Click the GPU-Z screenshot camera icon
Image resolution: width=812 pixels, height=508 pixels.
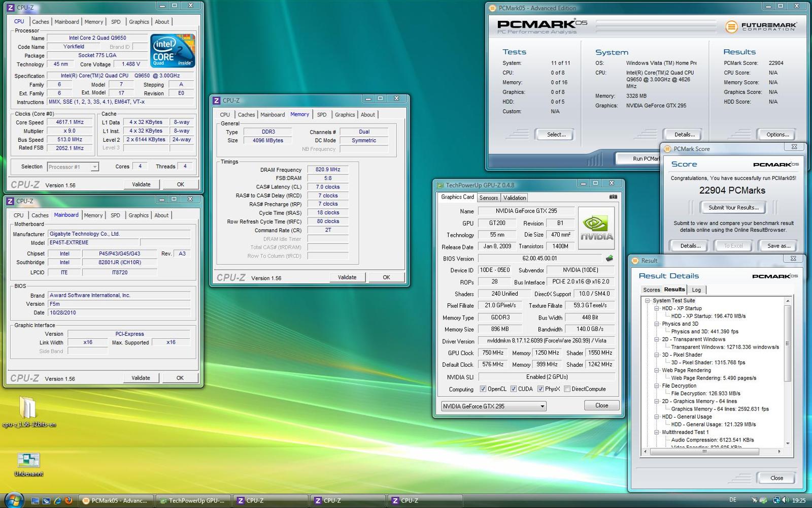click(x=613, y=197)
